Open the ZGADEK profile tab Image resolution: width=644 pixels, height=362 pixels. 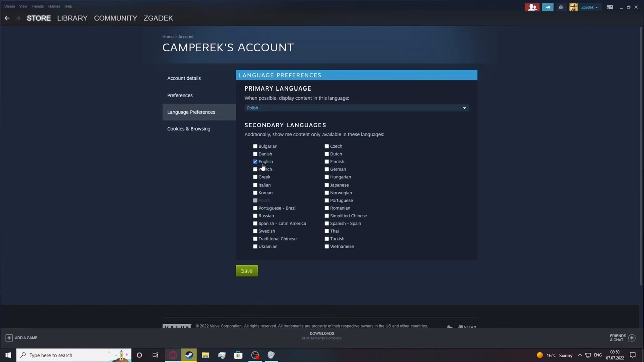click(x=158, y=18)
